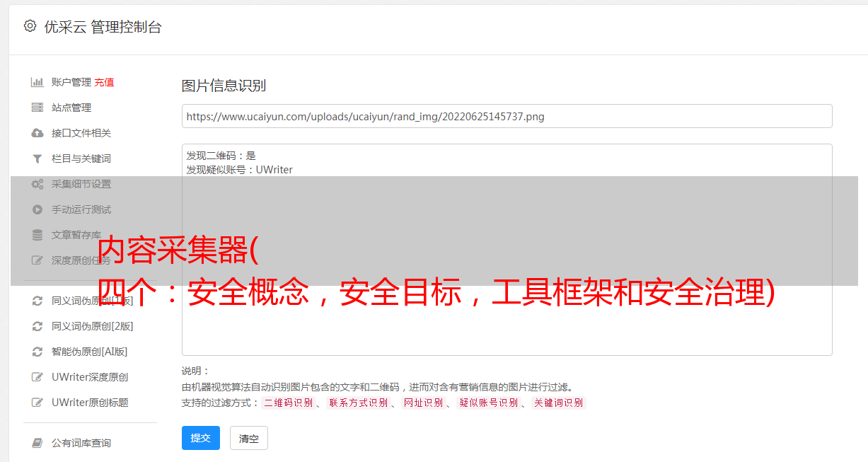Click the 疑似账号识别 tag
The width and height of the screenshot is (868, 462).
point(488,403)
